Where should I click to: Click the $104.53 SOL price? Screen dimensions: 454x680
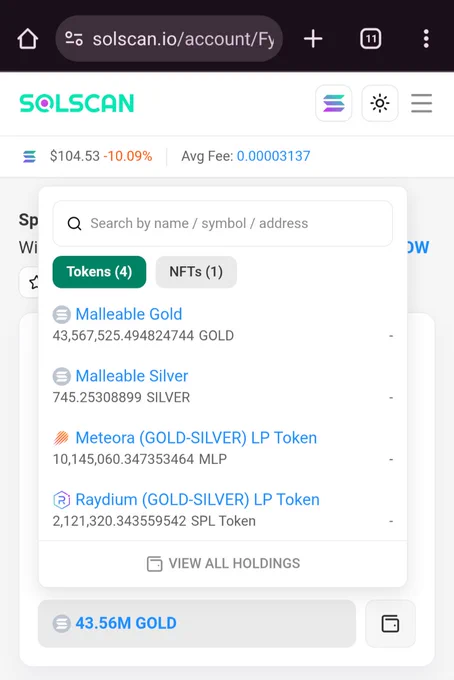tap(75, 156)
